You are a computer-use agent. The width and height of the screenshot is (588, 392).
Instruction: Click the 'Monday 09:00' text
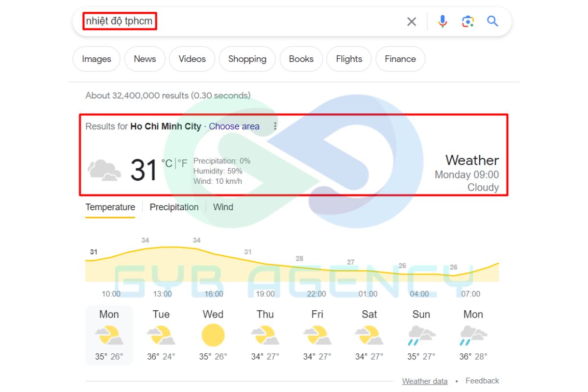(x=467, y=175)
